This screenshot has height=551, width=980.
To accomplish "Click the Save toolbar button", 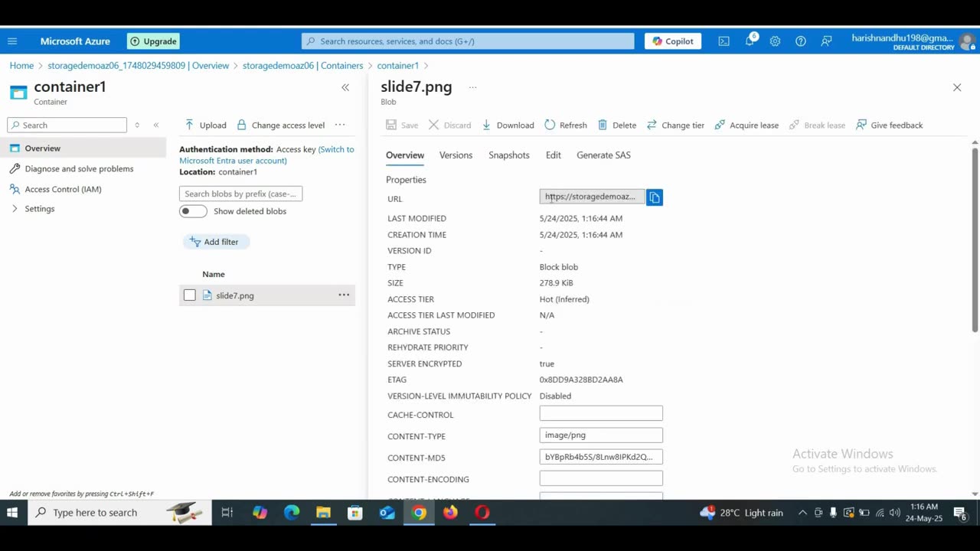I will [403, 125].
